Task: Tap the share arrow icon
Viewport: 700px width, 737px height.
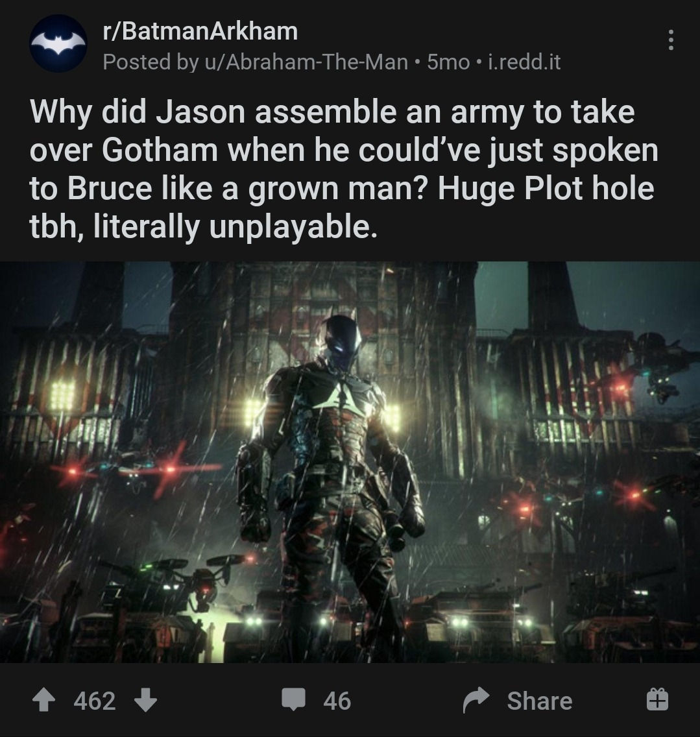Action: coord(476,700)
